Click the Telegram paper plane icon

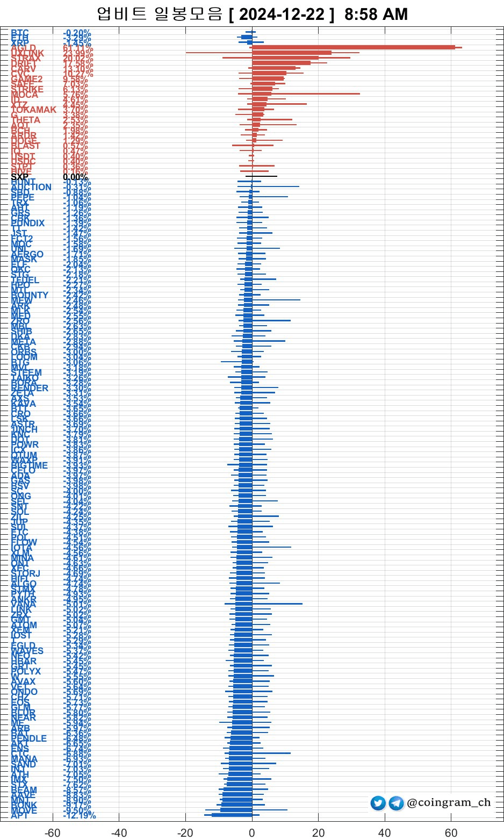[x=396, y=803]
